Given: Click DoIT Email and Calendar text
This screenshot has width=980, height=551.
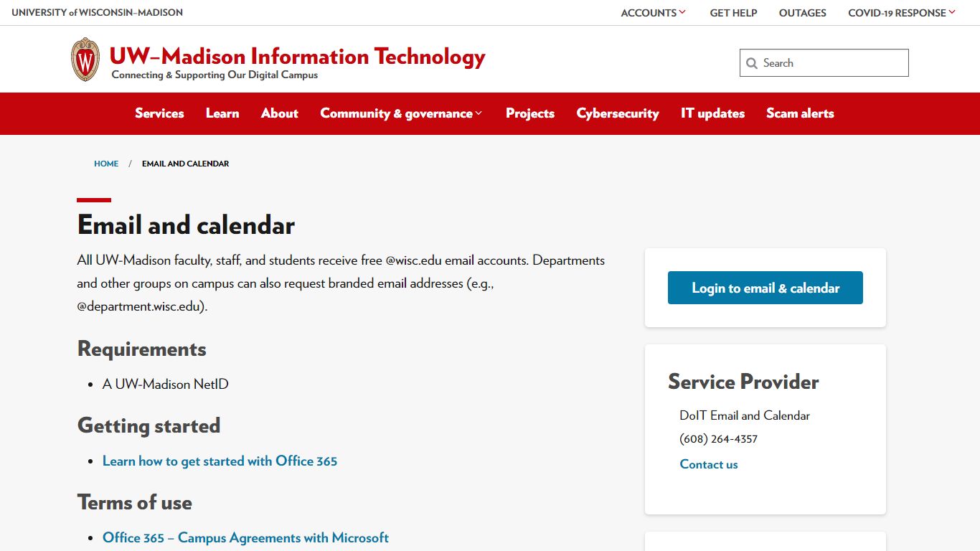Looking at the screenshot, I should (745, 415).
